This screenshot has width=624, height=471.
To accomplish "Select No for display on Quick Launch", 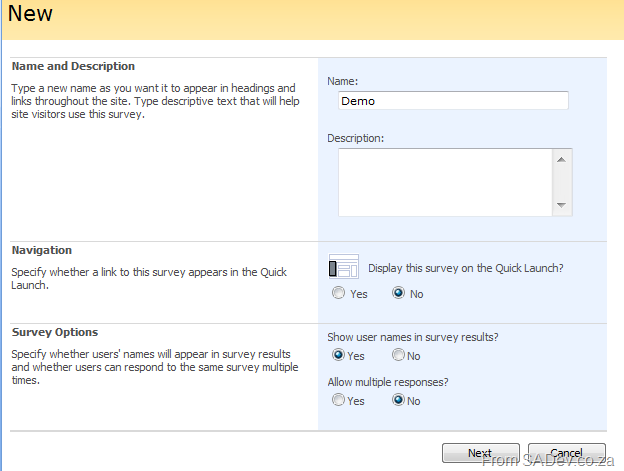I will click(x=399, y=294).
